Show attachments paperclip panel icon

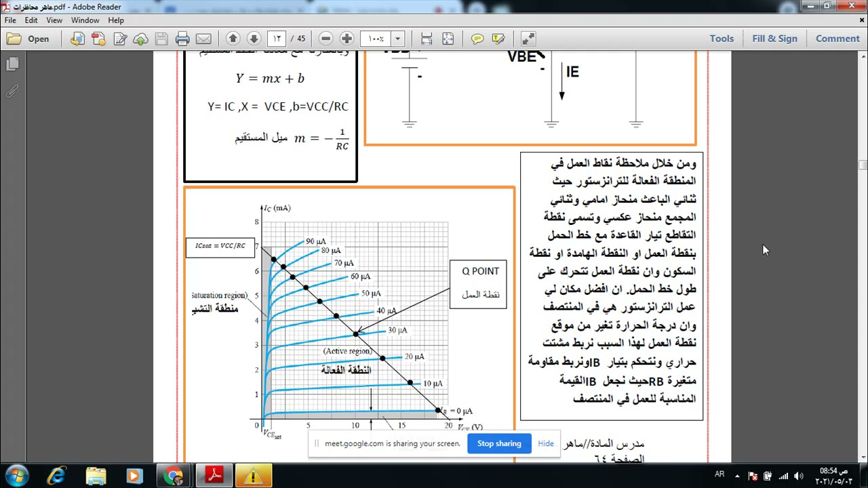[12, 91]
